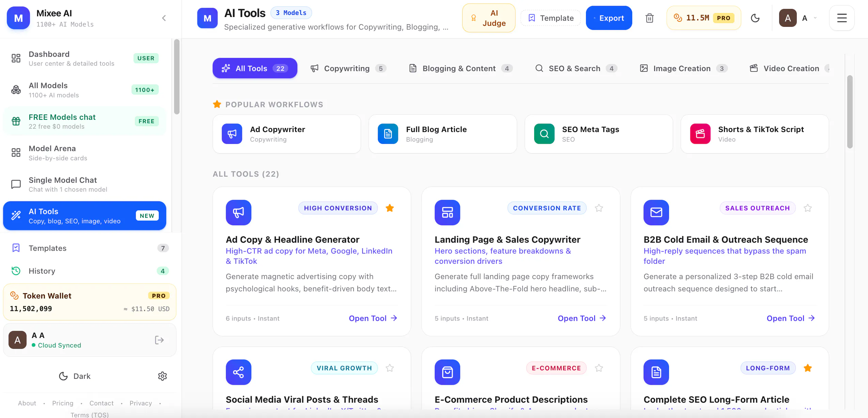Open Model Arena in sidebar

(x=84, y=153)
